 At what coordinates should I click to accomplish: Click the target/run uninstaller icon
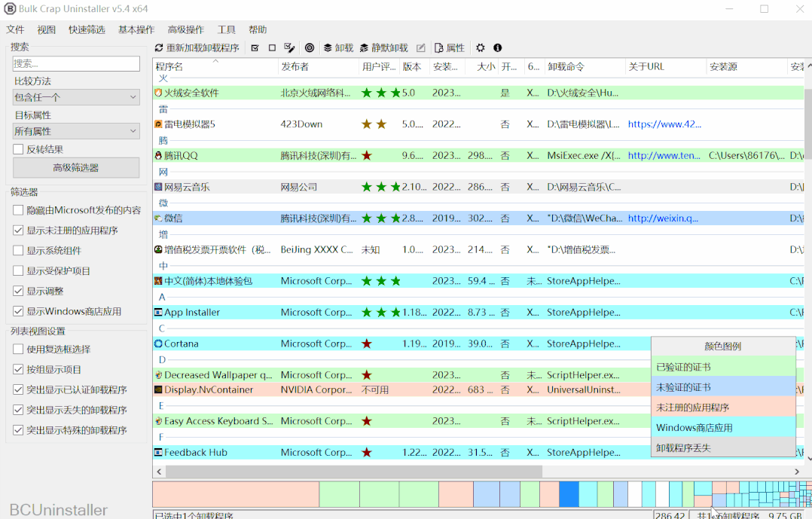tap(310, 47)
